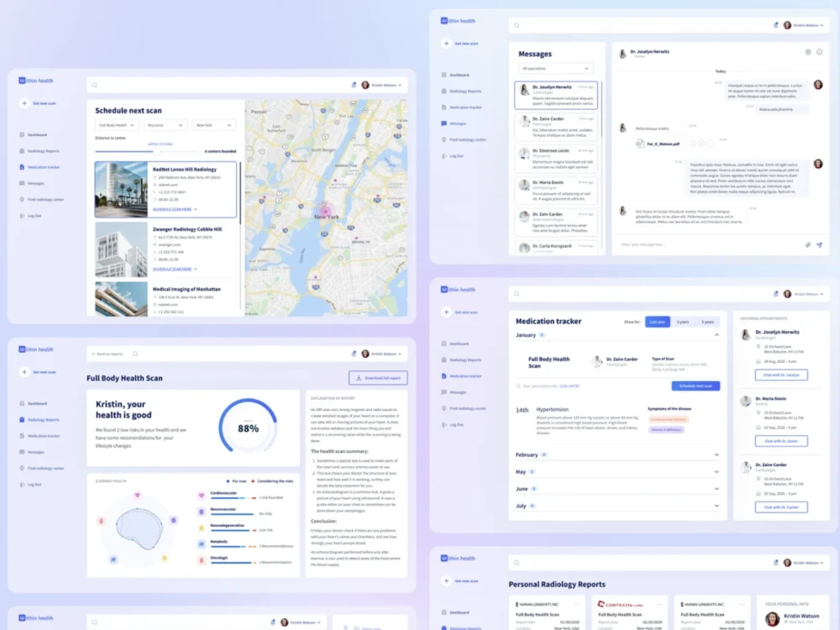Open Dr. Emerson Levin conversation
840x630 pixels.
(556, 159)
